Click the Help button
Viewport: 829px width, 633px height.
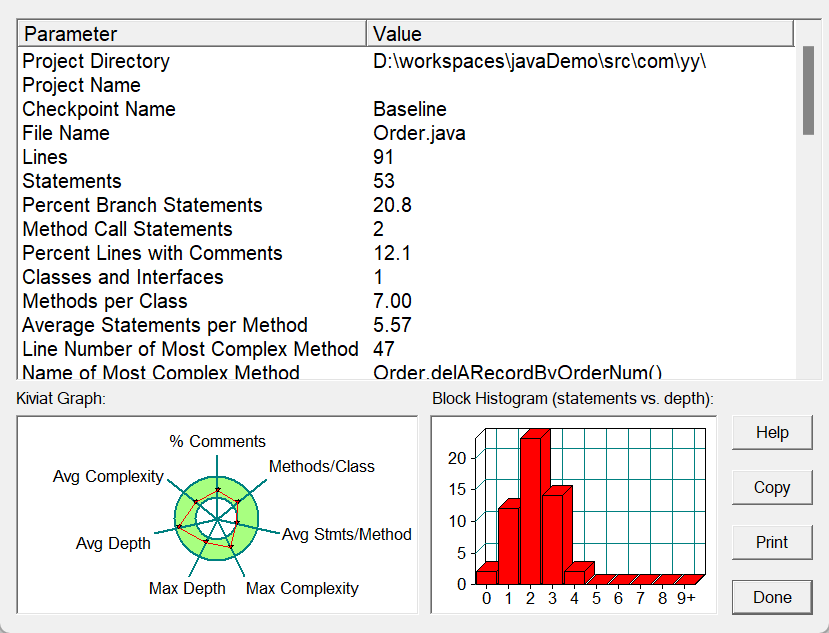[772, 433]
